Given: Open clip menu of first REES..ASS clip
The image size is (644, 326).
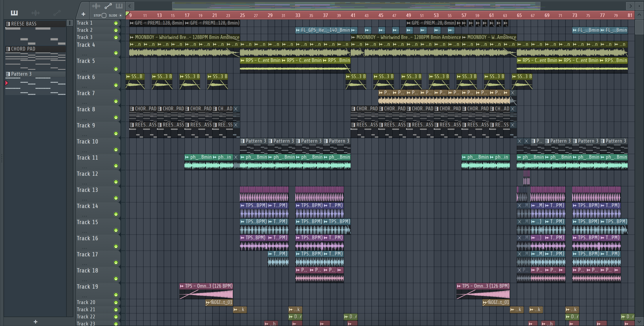Looking at the screenshot, I should [132, 125].
